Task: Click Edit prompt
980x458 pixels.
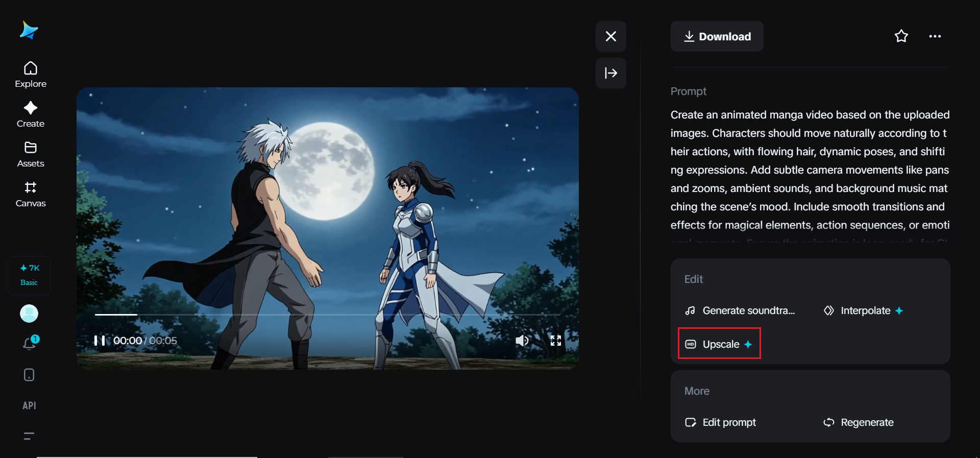Action: (x=720, y=422)
